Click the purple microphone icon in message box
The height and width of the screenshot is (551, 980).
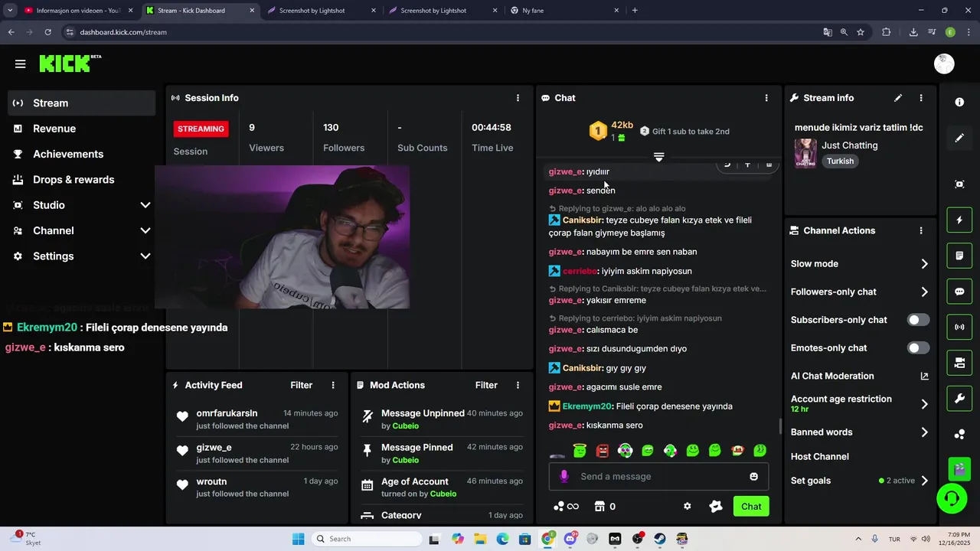pos(564,476)
